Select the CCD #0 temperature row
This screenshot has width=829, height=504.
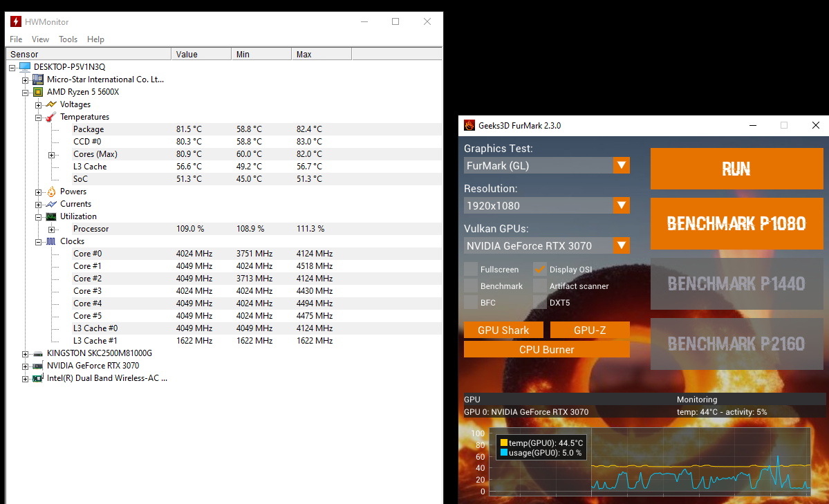tap(257, 142)
